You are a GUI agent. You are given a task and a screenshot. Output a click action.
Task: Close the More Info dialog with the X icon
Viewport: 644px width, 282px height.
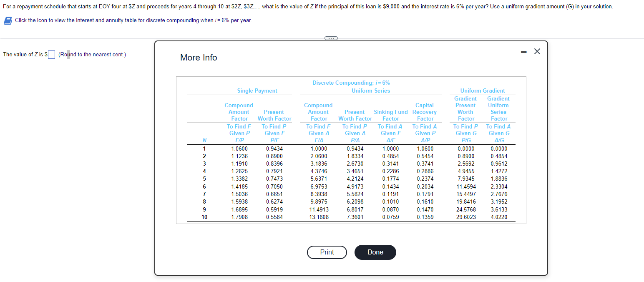click(537, 51)
